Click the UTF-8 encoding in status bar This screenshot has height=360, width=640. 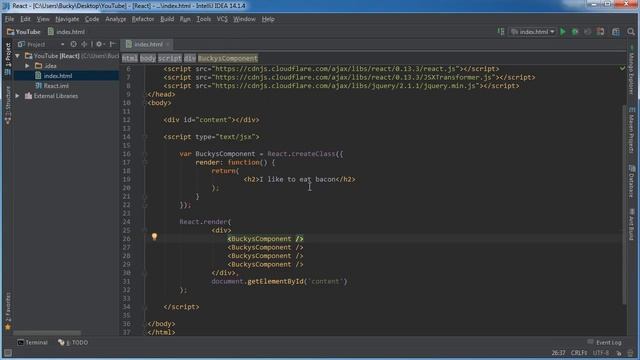point(601,353)
